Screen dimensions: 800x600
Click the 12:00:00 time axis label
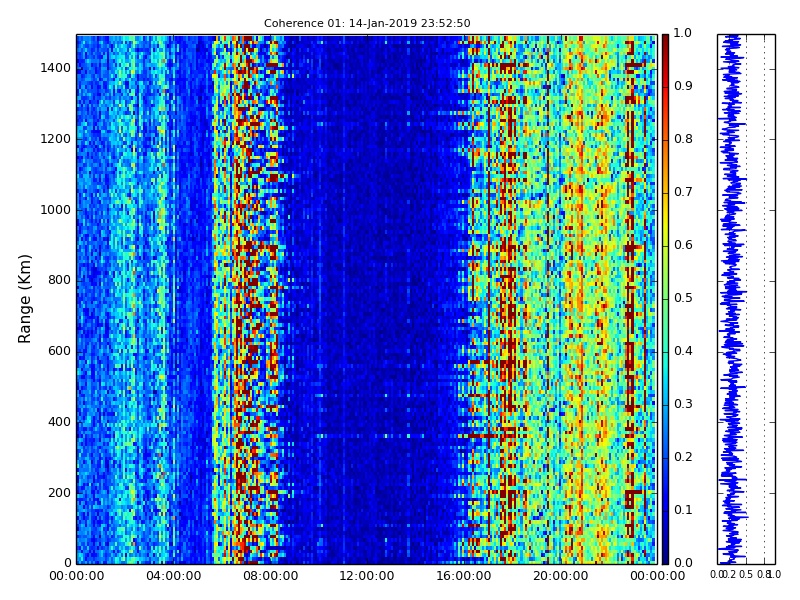(x=367, y=576)
